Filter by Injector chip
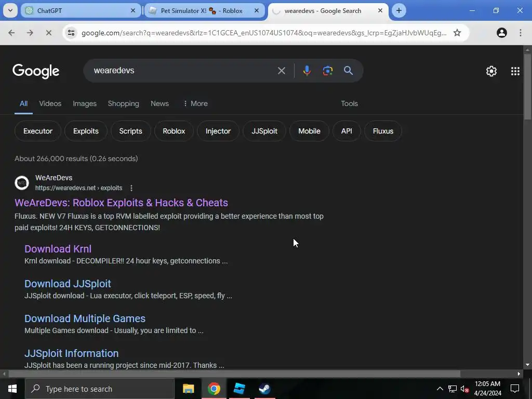Image resolution: width=532 pixels, height=399 pixels. (x=218, y=131)
